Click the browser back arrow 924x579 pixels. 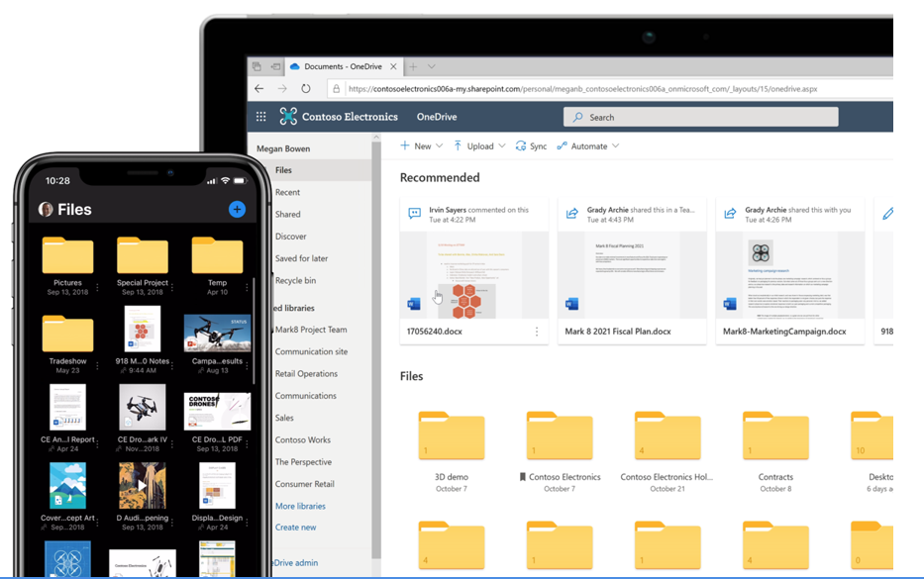tap(259, 89)
